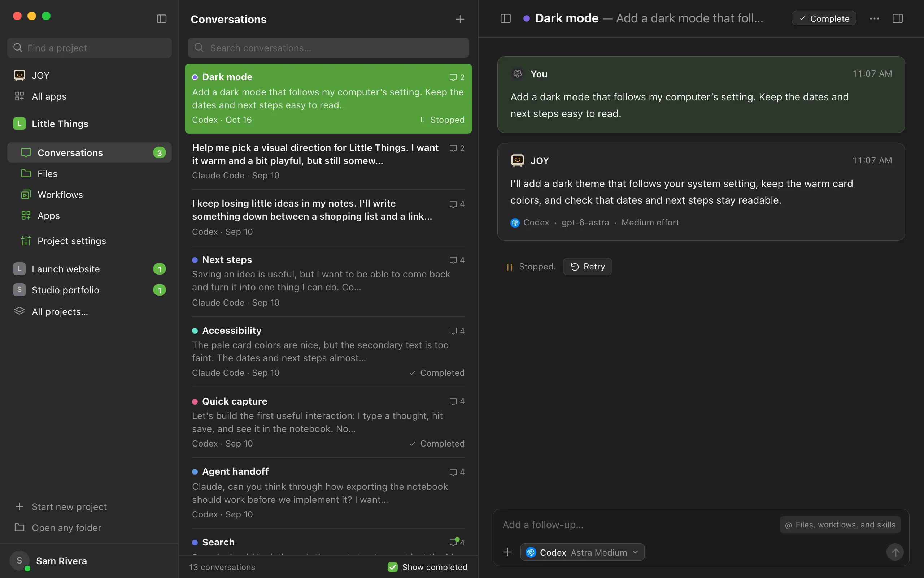Open All projects list
The height and width of the screenshot is (578, 924).
coord(90,311)
